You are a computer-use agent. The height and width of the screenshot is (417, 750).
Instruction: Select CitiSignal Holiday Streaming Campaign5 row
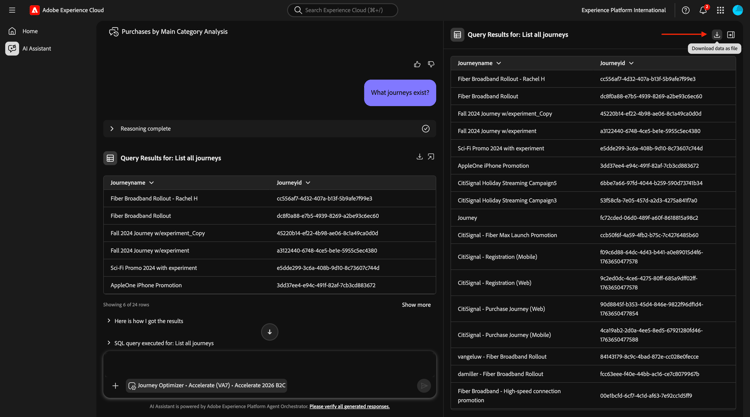pos(593,183)
